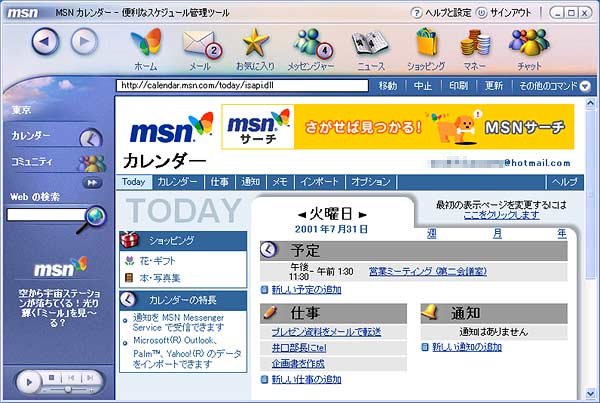This screenshot has height=403, width=600.
Task: Click 更新 refresh button
Action: pos(494,86)
